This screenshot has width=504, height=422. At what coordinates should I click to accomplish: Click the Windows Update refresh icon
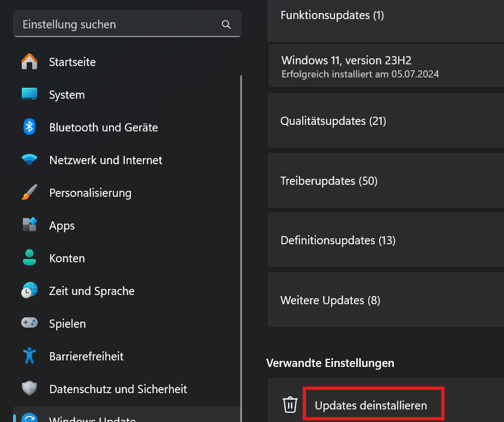tap(29, 418)
